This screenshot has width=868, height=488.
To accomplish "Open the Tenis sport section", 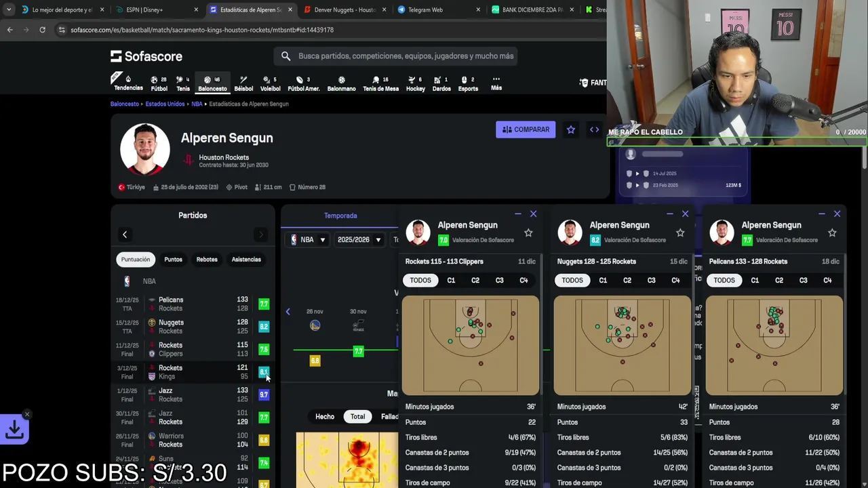I will click(183, 83).
